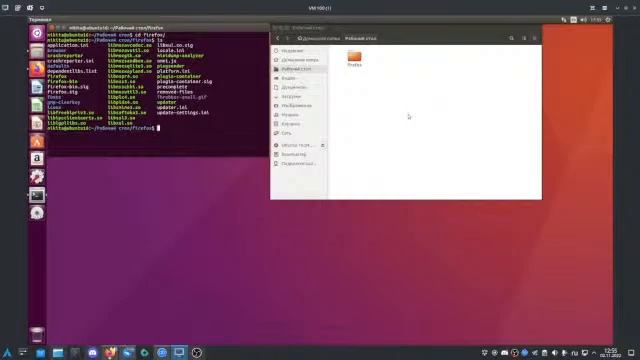Open Discord from the host taskbar
Image resolution: width=640 pixels, height=360 pixels.
click(x=93, y=353)
